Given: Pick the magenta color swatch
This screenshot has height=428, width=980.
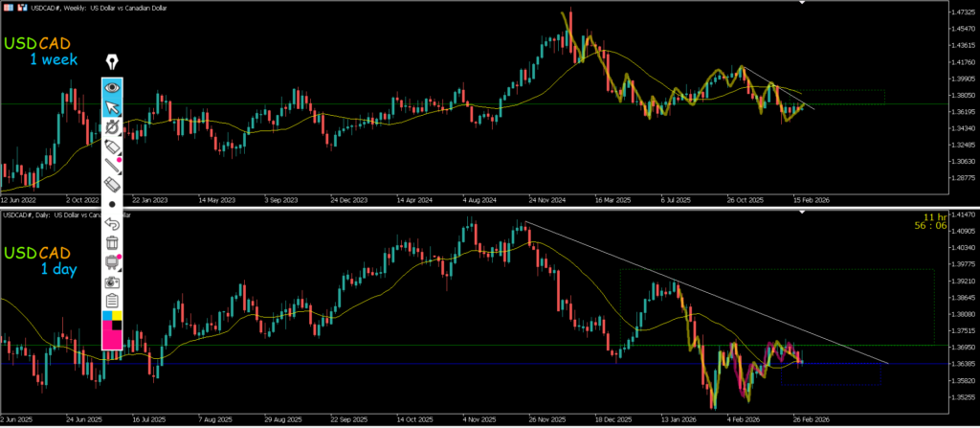Looking at the screenshot, I should click(112, 339).
